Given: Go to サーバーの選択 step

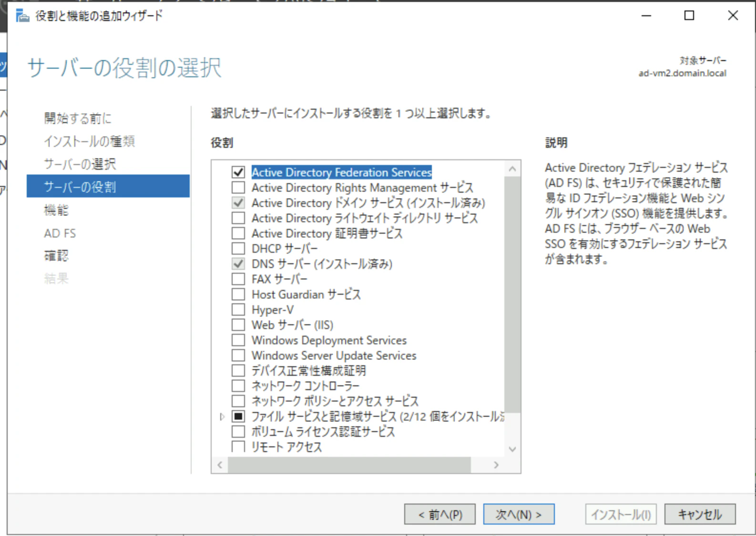Looking at the screenshot, I should (x=80, y=164).
